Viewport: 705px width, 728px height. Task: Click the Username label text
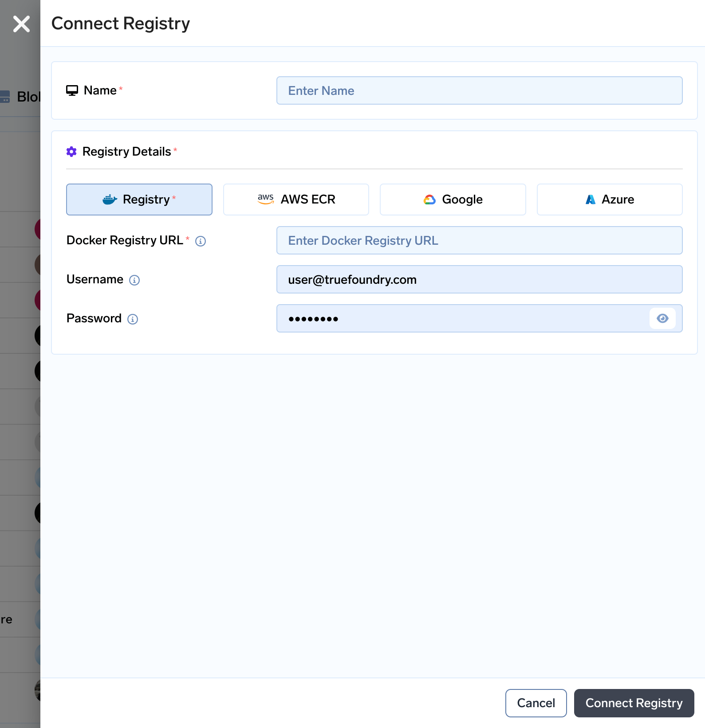[95, 279]
